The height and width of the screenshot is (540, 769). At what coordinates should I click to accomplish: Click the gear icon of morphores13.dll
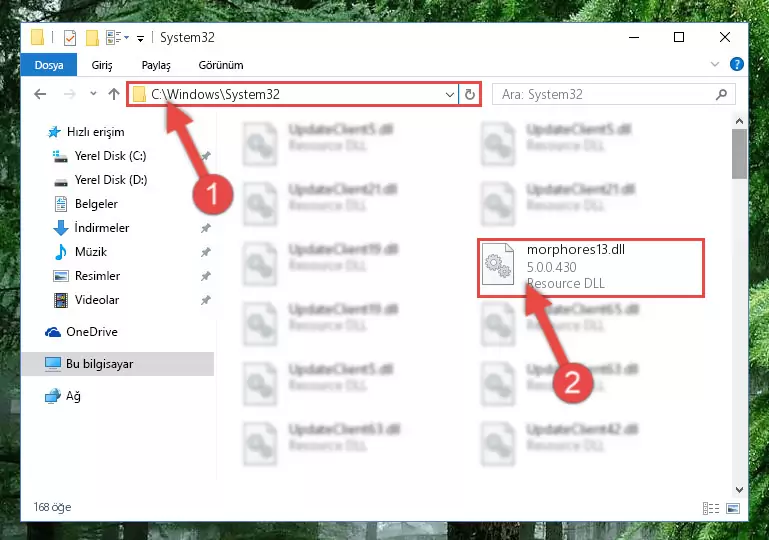coord(498,265)
